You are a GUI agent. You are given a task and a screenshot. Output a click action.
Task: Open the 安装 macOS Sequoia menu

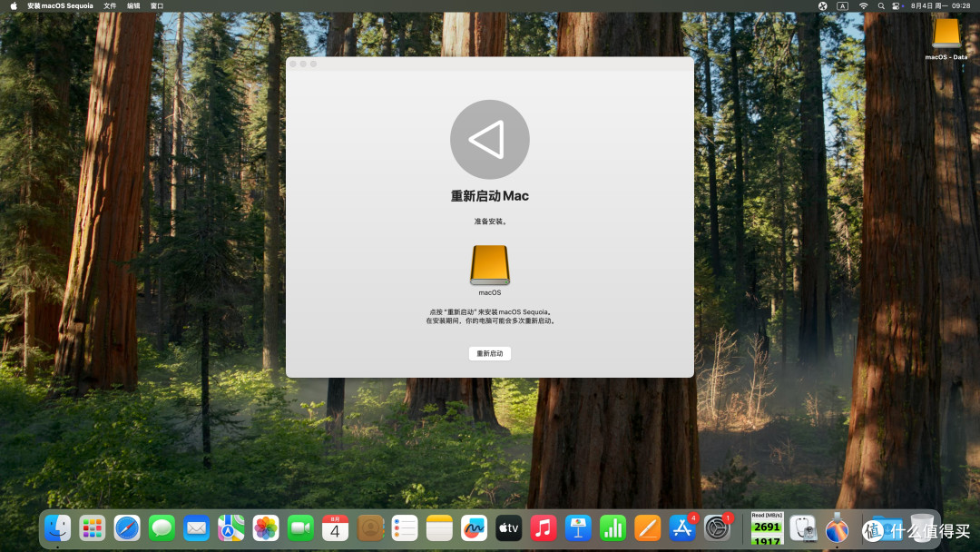(x=60, y=5)
